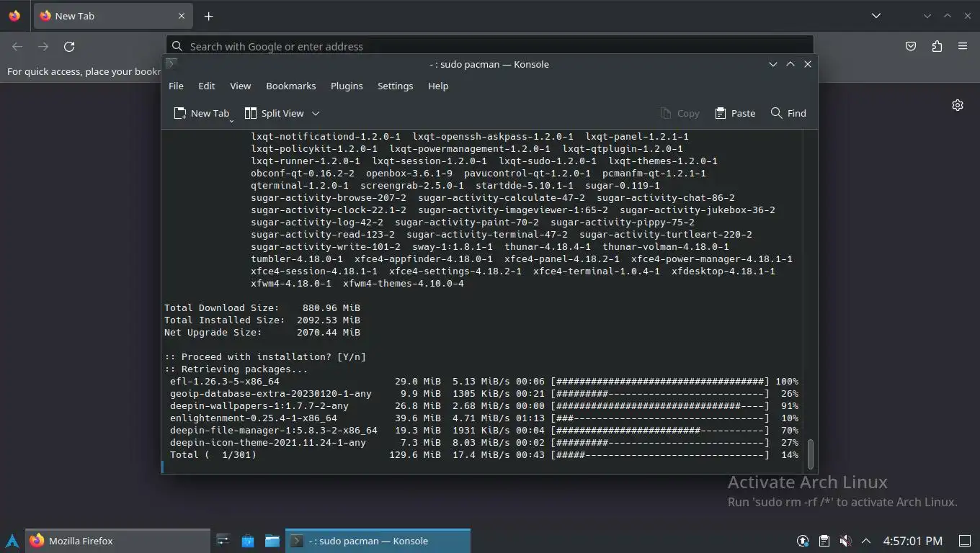Click New Tab in Konsole toolbar
Viewport: 980px width, 553px height.
point(201,113)
